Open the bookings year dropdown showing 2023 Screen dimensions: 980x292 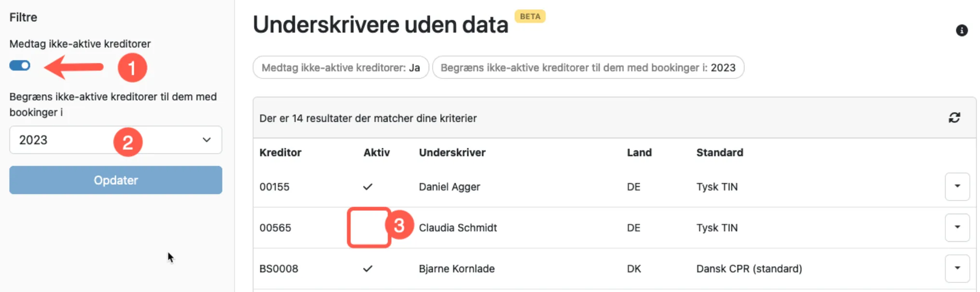(116, 140)
